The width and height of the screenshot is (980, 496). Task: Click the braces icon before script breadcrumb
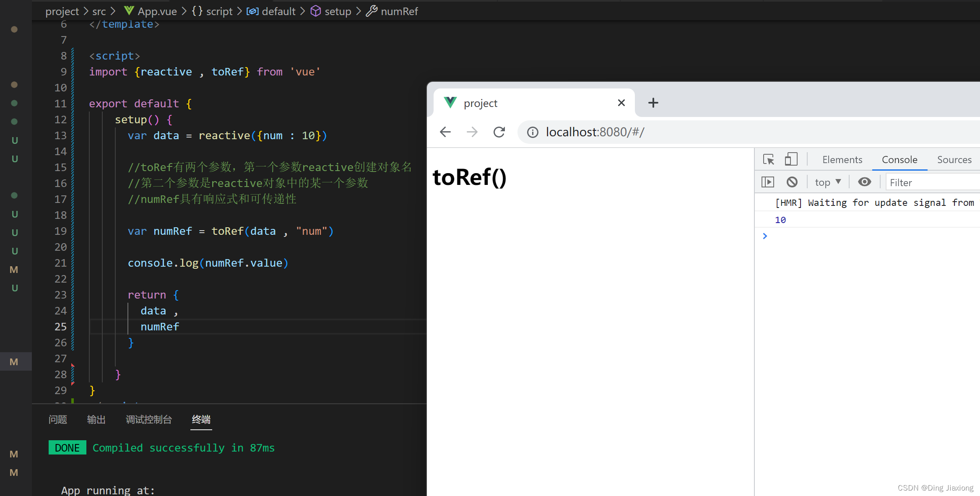(197, 11)
